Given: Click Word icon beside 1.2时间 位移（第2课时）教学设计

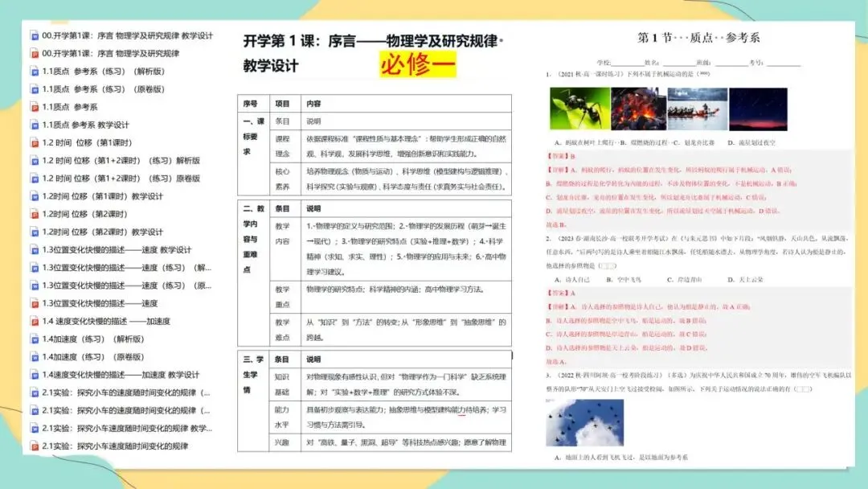Looking at the screenshot, I should [35, 232].
